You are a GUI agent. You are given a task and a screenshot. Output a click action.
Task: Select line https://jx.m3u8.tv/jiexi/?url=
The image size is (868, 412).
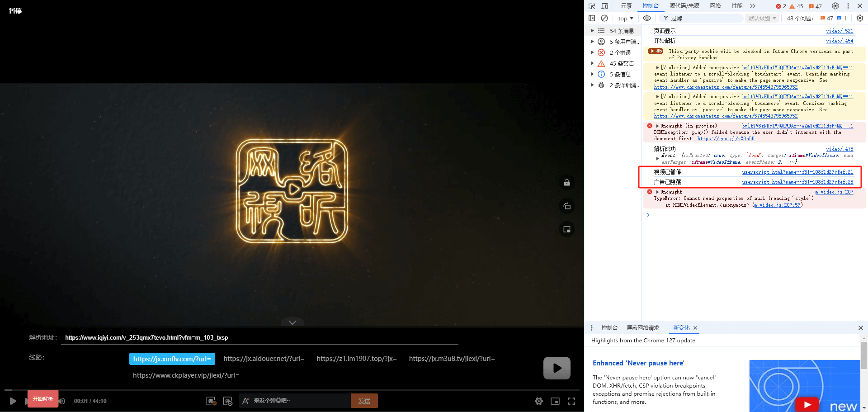point(452,359)
